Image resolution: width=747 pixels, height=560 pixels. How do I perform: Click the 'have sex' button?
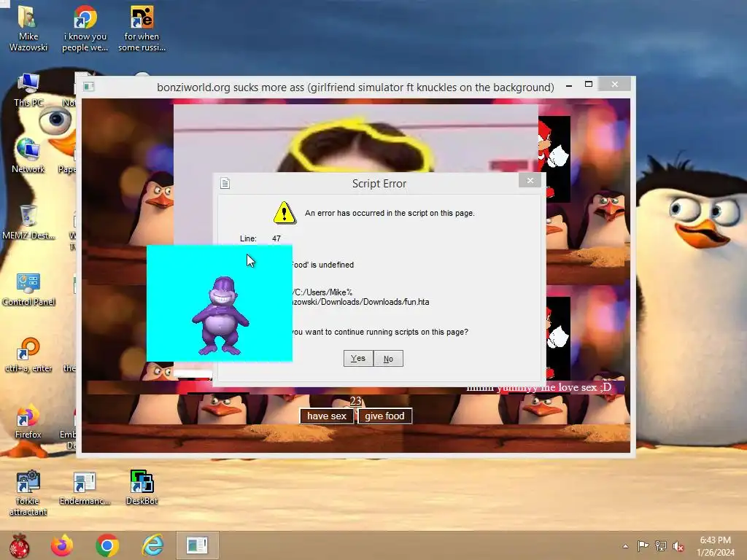pos(327,416)
